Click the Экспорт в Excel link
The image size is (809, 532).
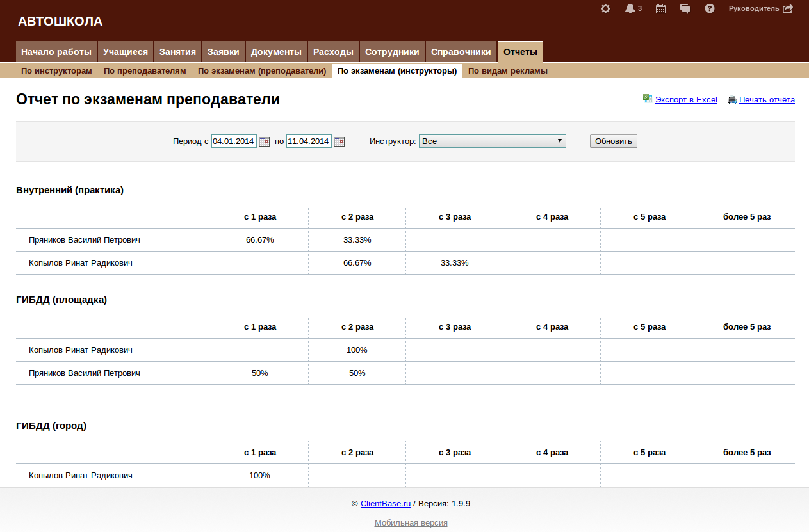point(685,100)
